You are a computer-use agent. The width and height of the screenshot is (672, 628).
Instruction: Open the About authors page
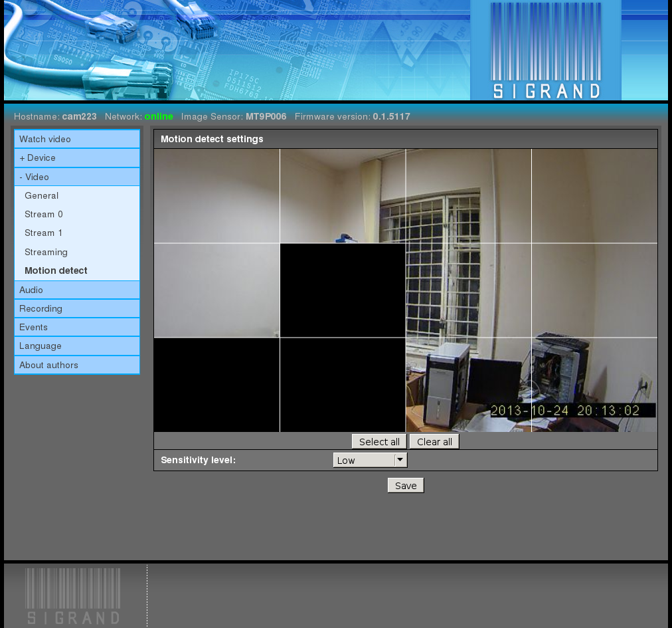pyautogui.click(x=77, y=365)
